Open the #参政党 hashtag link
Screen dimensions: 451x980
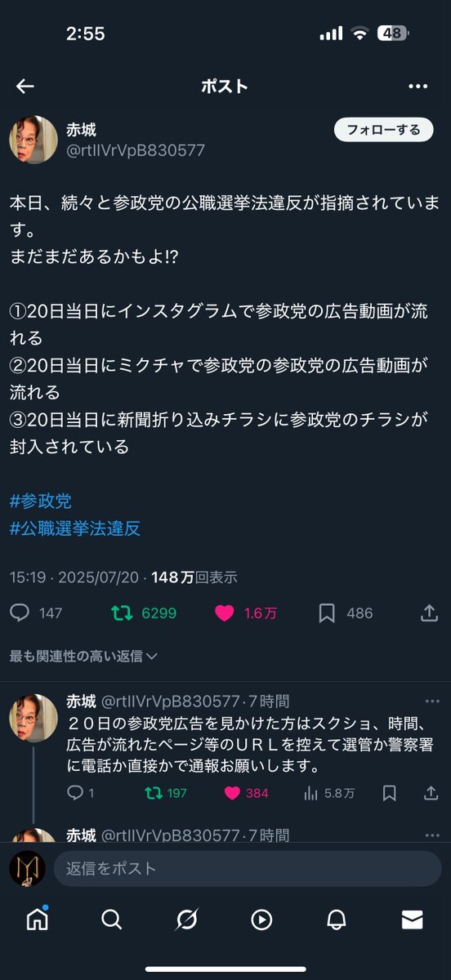point(41,501)
